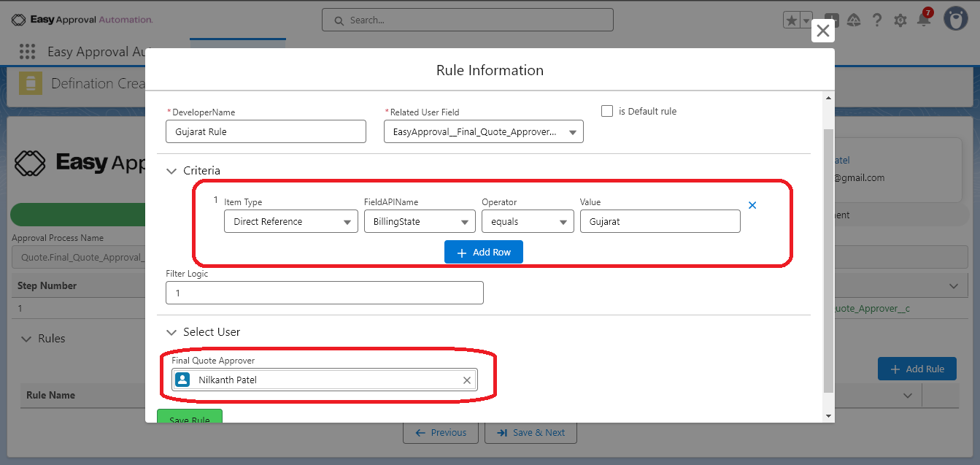The image size is (980, 465).
Task: Click the Easy Approval app name label
Action: (x=97, y=52)
